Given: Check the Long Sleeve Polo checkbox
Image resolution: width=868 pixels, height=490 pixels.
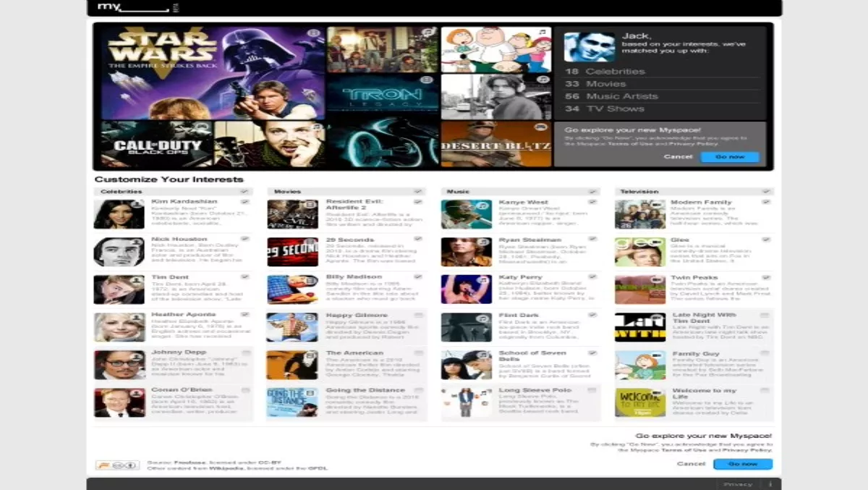Looking at the screenshot, I should 593,390.
